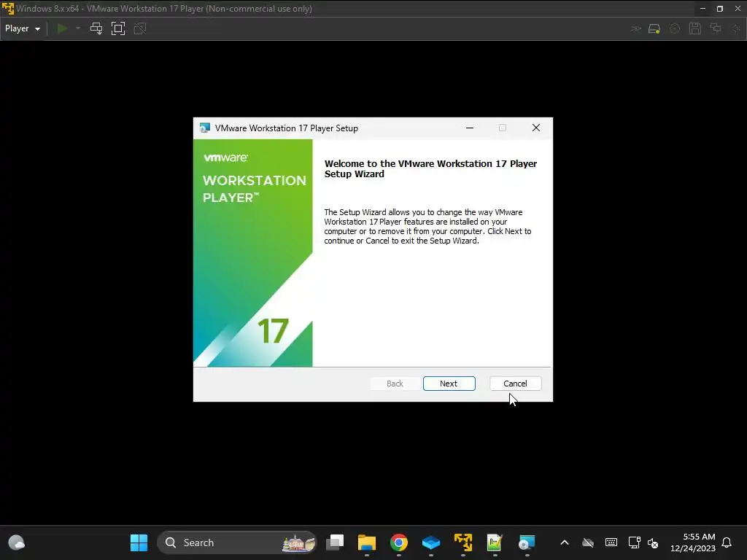The height and width of the screenshot is (560, 747).
Task: Click the taskbar Search box
Action: click(x=237, y=542)
